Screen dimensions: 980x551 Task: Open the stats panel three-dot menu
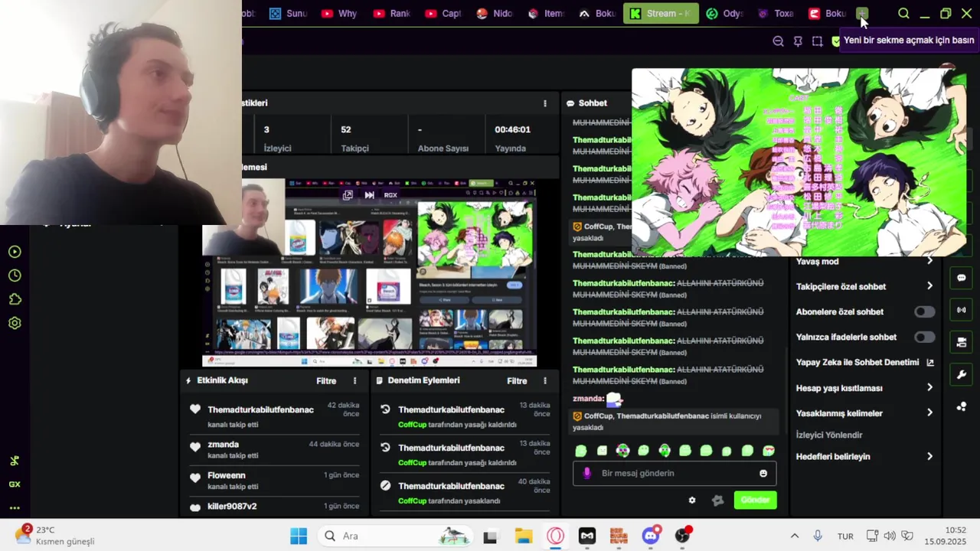(545, 103)
